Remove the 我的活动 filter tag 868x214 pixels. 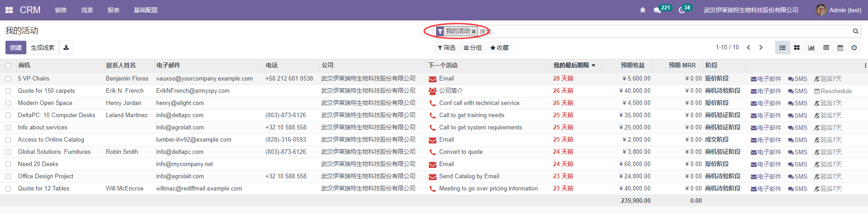click(474, 32)
